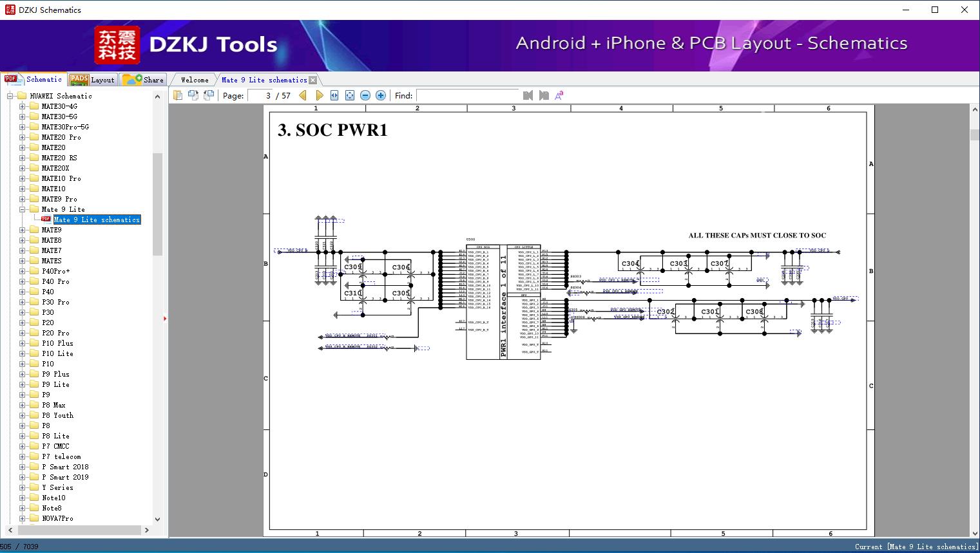
Task: Close the Mate 9 Lite schematics tab
Action: pyautogui.click(x=313, y=80)
